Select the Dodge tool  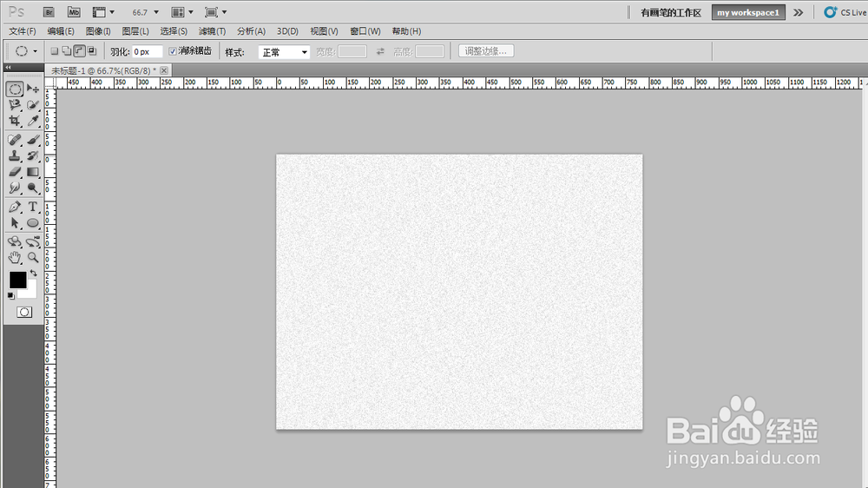(x=33, y=188)
